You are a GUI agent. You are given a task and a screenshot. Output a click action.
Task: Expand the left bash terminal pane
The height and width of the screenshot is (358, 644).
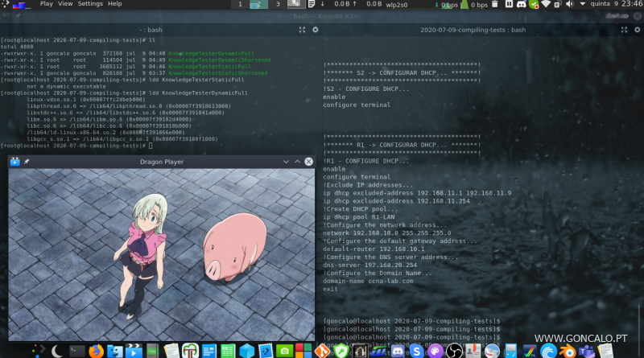point(303,30)
